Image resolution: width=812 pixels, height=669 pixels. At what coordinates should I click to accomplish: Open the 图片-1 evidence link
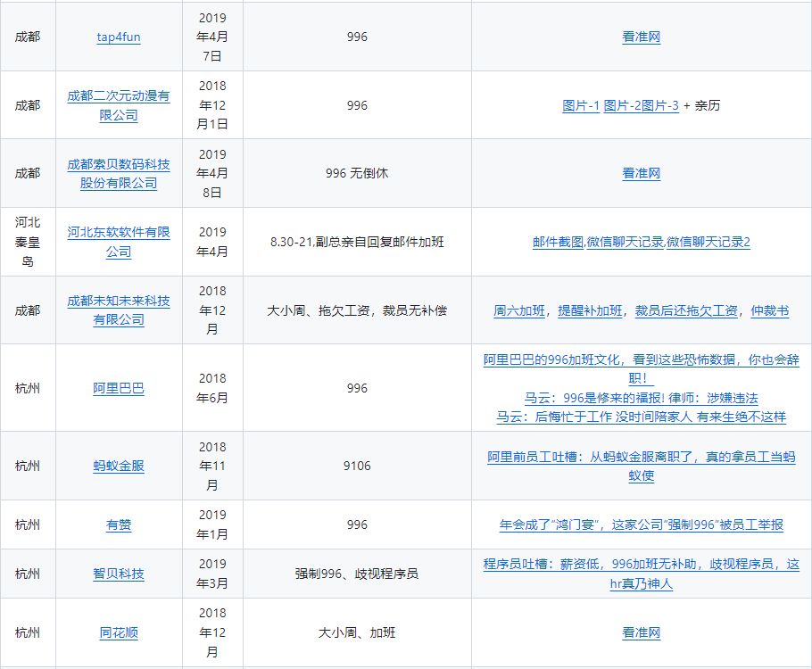pyautogui.click(x=581, y=105)
